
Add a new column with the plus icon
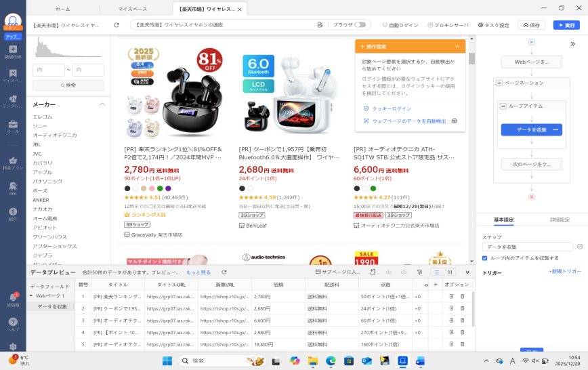click(x=436, y=285)
